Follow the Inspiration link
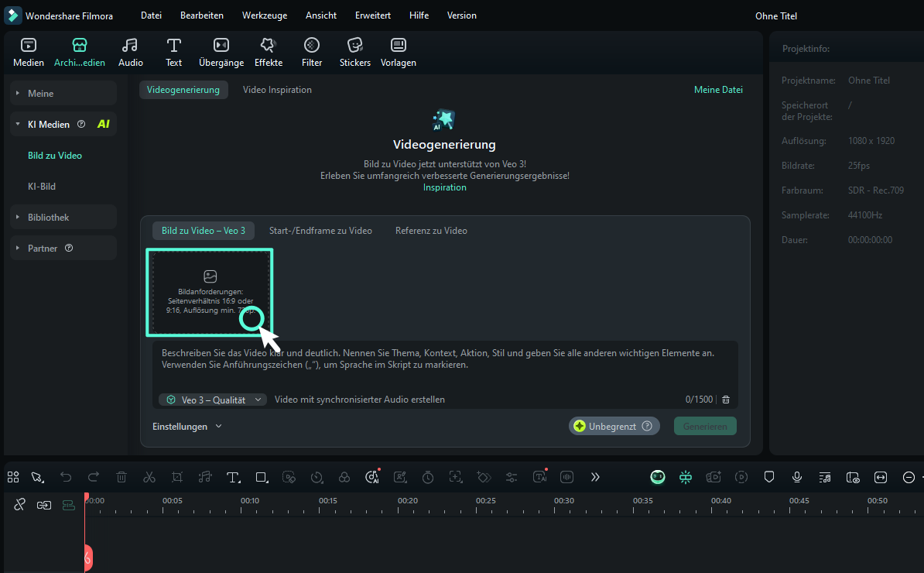The height and width of the screenshot is (573, 924). point(445,187)
